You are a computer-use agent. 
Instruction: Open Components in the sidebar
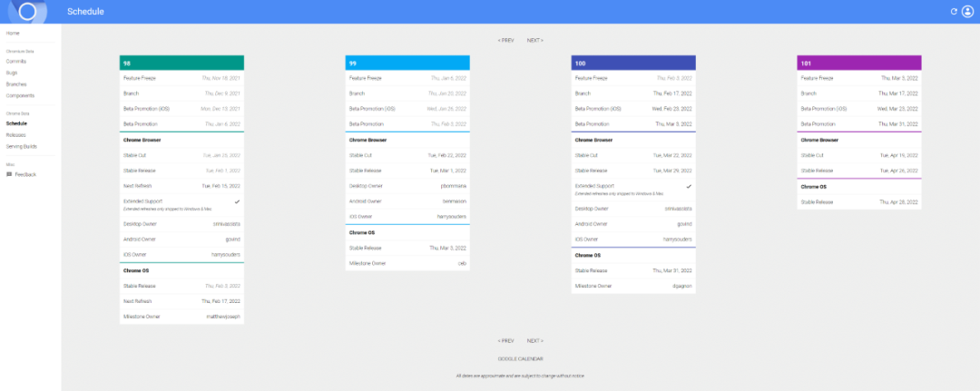[x=20, y=95]
